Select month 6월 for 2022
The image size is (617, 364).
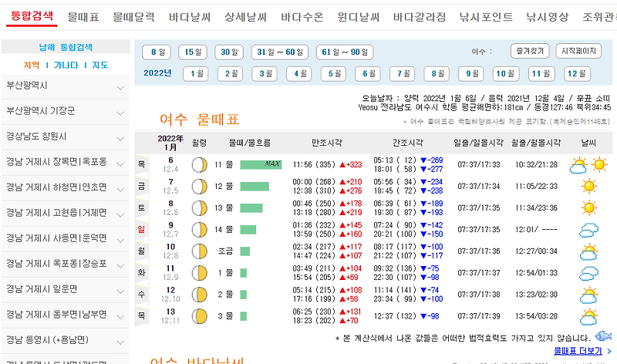(368, 73)
